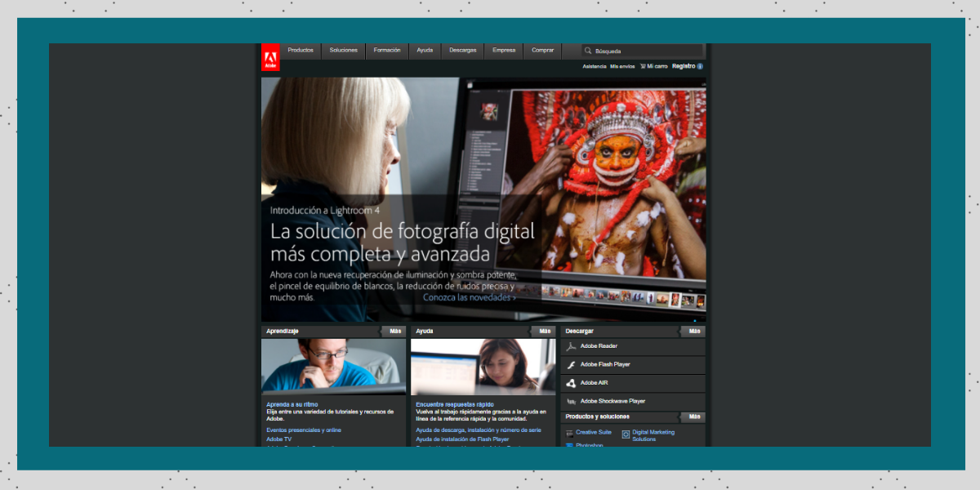Click the info icon next to Registro
Viewport: 980px width, 490px height.
700,66
